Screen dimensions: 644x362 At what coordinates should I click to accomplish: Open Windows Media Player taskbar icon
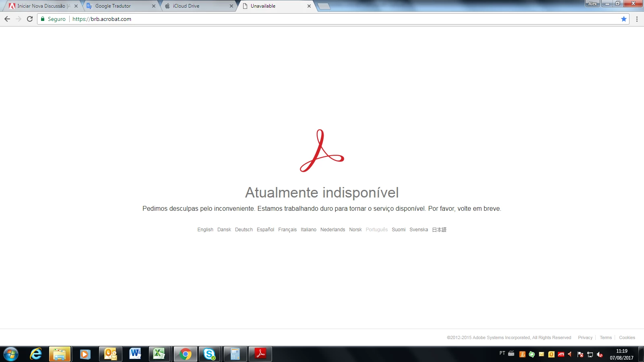click(x=85, y=354)
